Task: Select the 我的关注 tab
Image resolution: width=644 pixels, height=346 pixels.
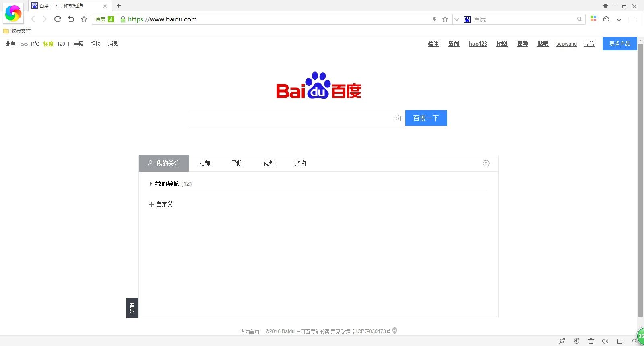Action: point(164,163)
